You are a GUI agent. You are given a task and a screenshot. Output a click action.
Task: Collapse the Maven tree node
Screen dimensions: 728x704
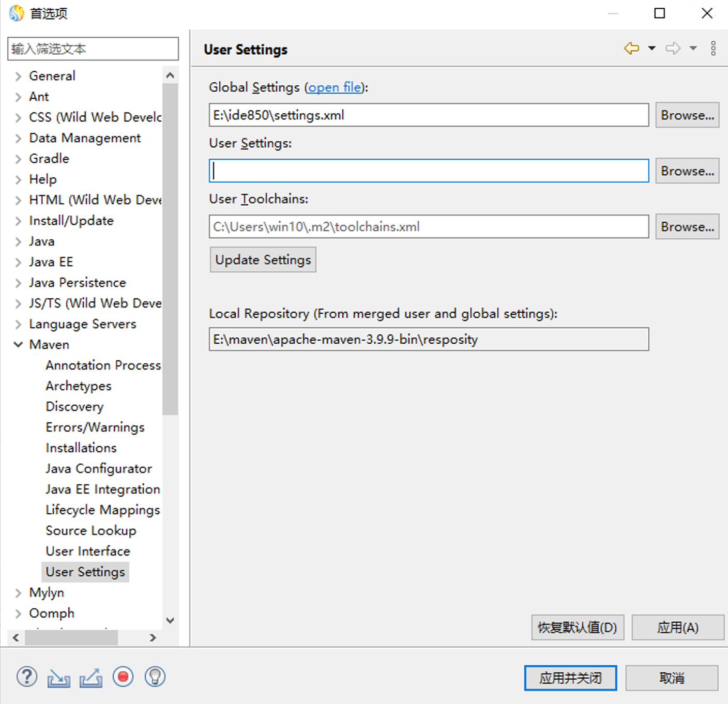[x=18, y=345]
